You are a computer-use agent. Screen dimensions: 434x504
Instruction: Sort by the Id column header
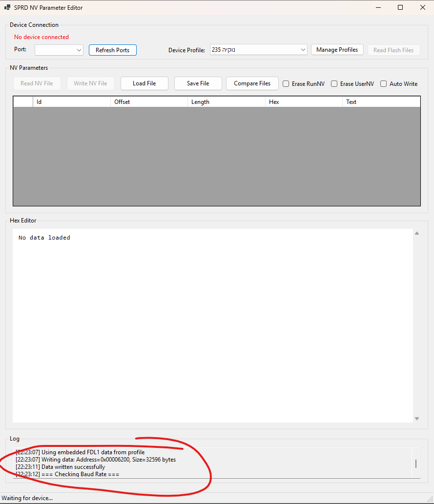tap(71, 102)
